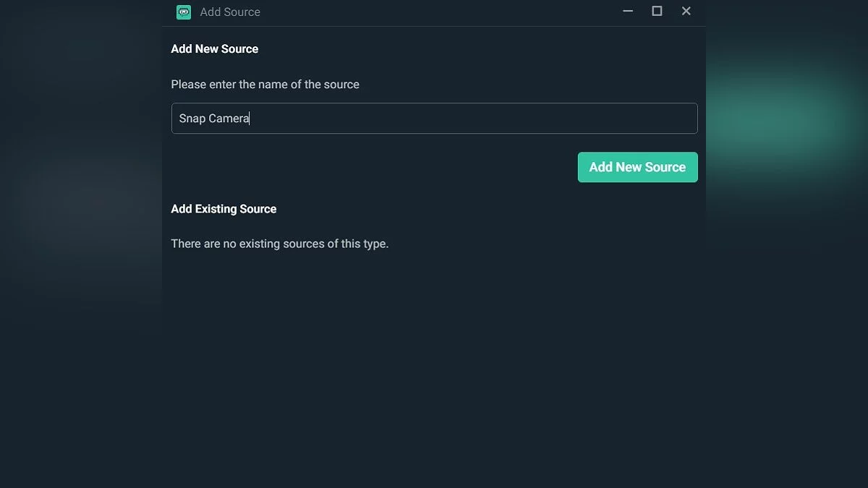Screen dimensions: 868x488
Task: Click the word "Camera" in the name field
Action: coord(229,119)
